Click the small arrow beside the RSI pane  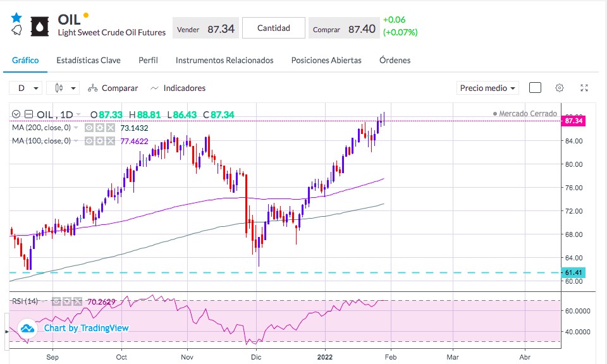click(x=6, y=332)
